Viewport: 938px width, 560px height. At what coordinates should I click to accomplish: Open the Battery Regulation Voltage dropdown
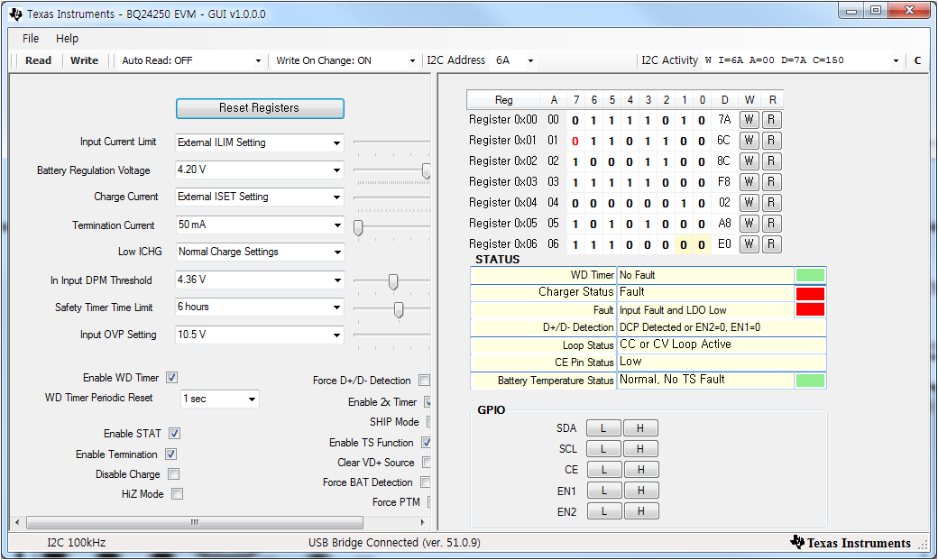(x=260, y=170)
